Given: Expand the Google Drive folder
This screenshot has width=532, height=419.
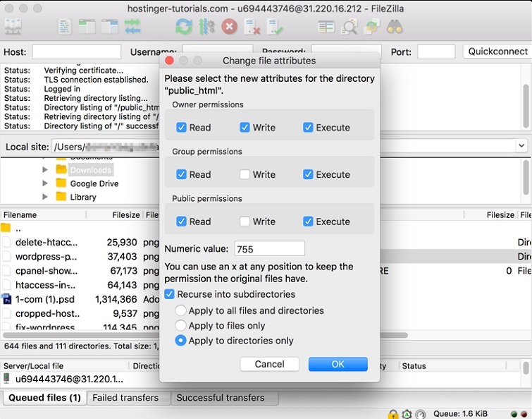Looking at the screenshot, I should 45,183.
